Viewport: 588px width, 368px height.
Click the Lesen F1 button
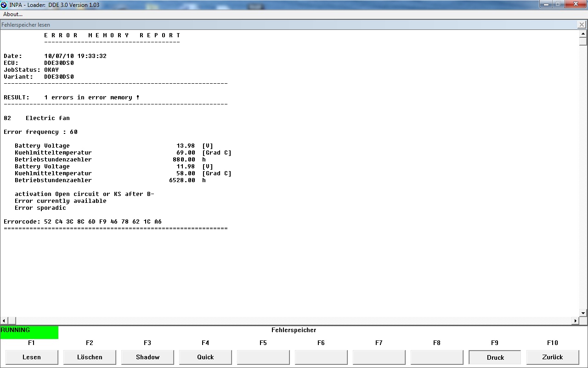(x=32, y=357)
